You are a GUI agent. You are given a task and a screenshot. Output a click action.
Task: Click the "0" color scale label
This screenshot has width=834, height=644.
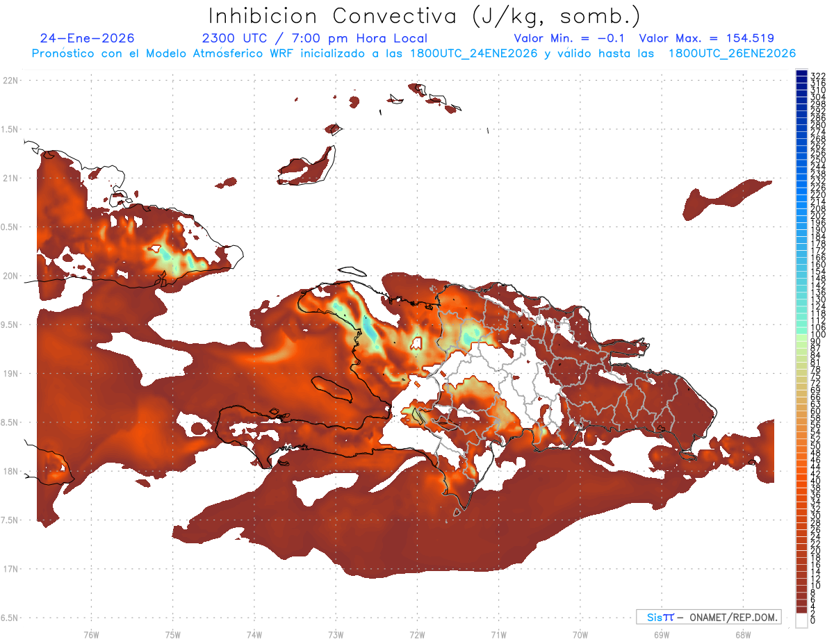[x=813, y=620]
